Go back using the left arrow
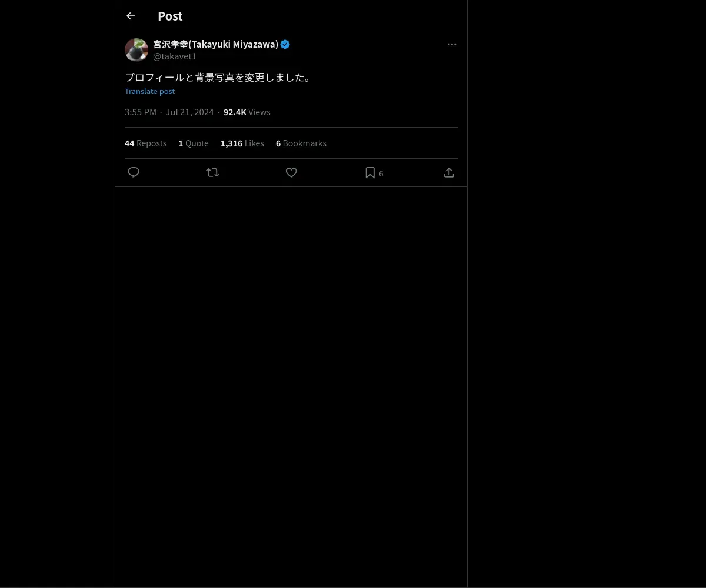The width and height of the screenshot is (706, 588). tap(131, 16)
